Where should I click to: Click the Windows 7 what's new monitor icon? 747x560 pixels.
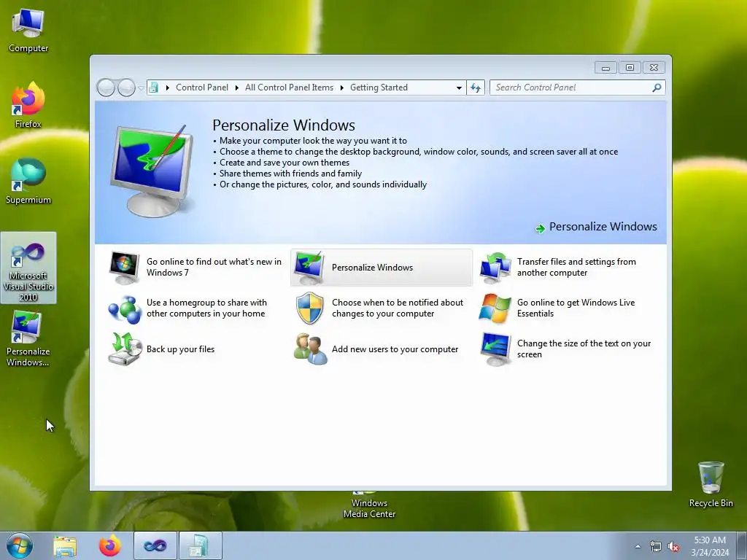(124, 267)
